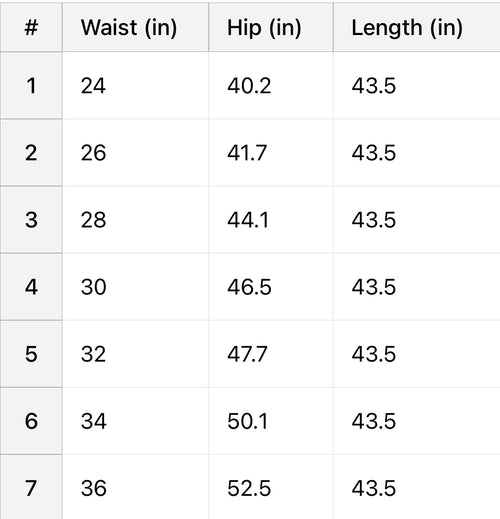Select row header number 3
The height and width of the screenshot is (519, 500).
coord(31,220)
